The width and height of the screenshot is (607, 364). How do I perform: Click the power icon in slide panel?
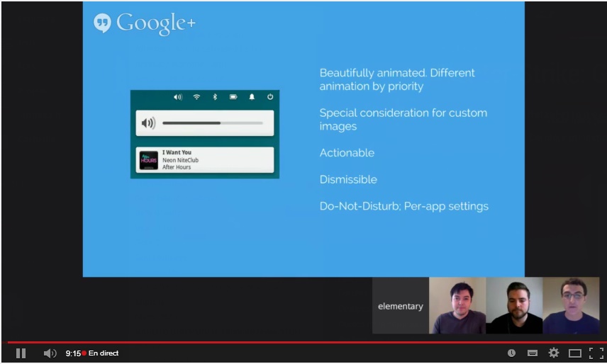click(270, 97)
